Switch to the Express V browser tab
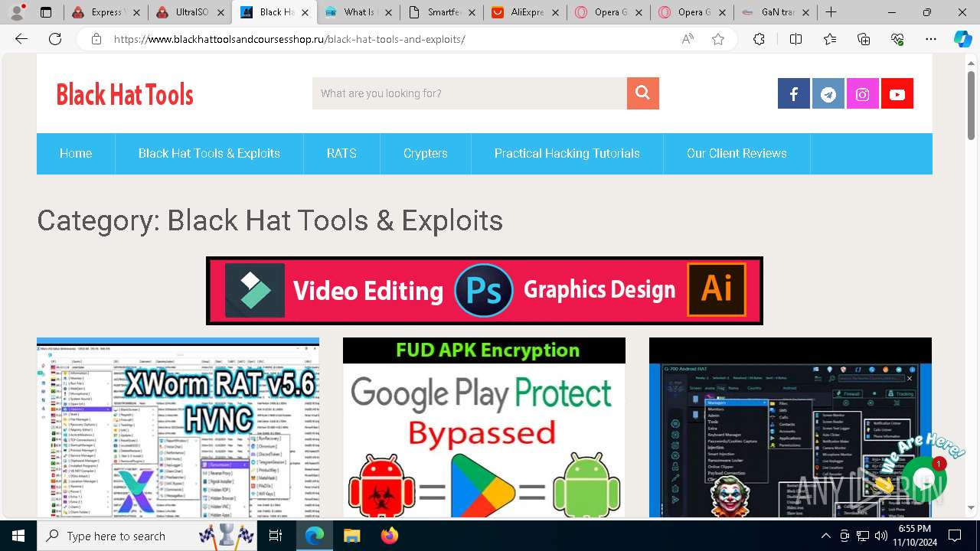 pyautogui.click(x=106, y=12)
